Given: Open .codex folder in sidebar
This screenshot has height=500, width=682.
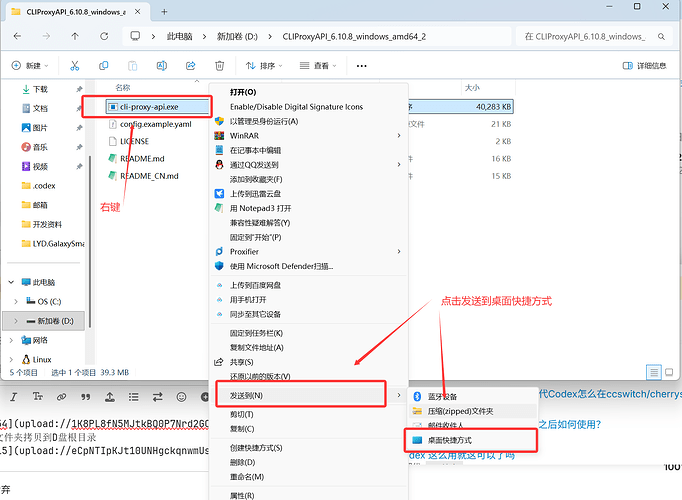Looking at the screenshot, I should pos(39,186).
